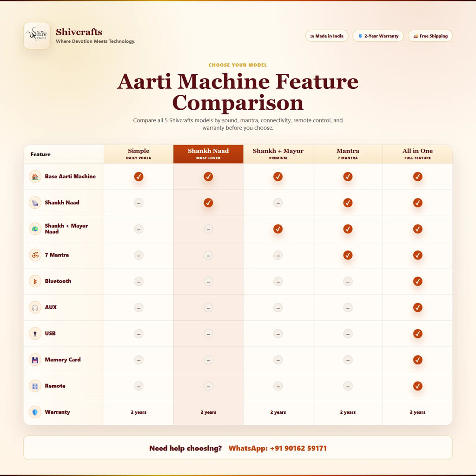Viewport: 476px width, 476px height.
Task: Click USB checkmark under All in One
Action: click(x=418, y=334)
